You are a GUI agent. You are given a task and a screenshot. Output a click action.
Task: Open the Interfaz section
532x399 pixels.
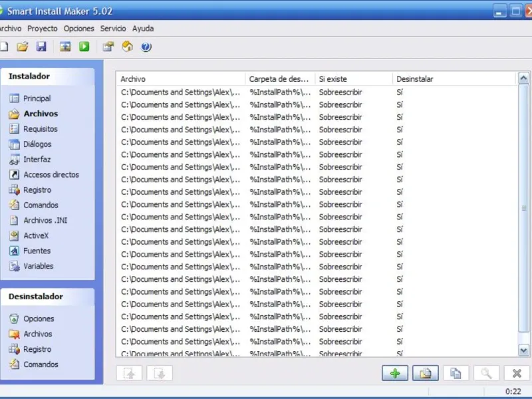[x=30, y=160]
